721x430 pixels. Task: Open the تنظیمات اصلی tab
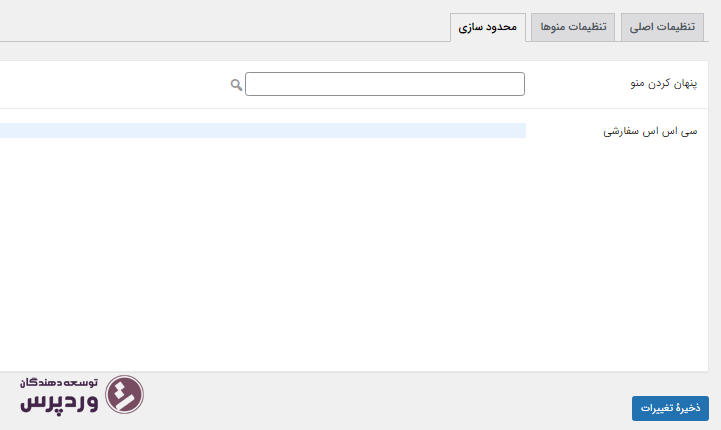click(x=662, y=27)
